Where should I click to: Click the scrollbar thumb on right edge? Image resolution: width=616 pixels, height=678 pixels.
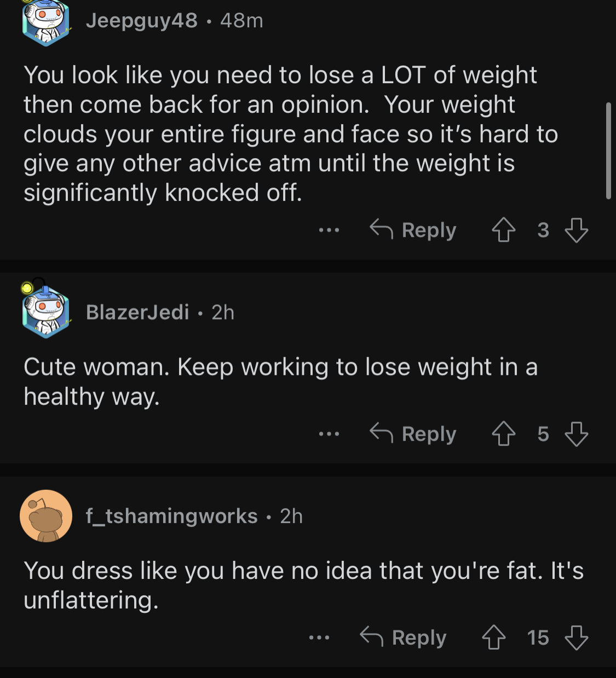[x=608, y=150]
